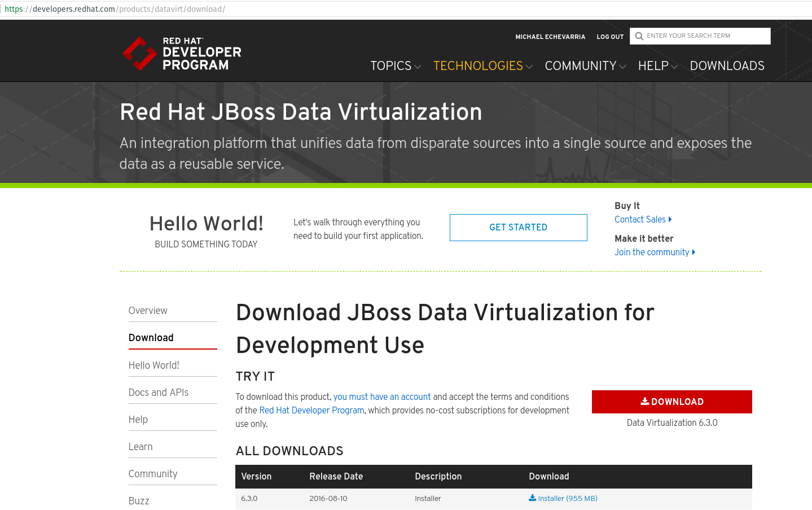Click the Try It heading
812x510 pixels.
point(255,377)
